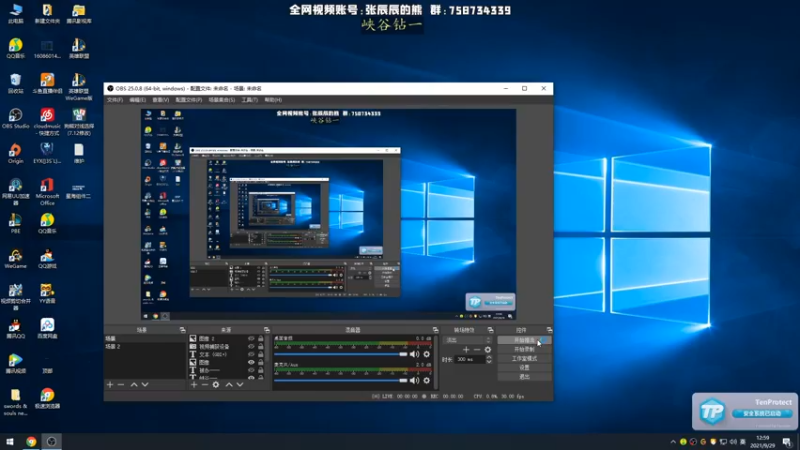Mute the 麦克风/Aux channel speaker
The width and height of the screenshot is (800, 450).
coord(414,380)
